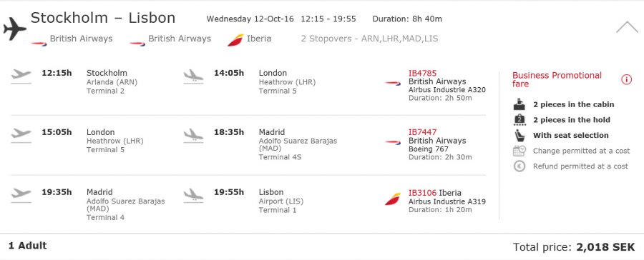Collapse the flight details chevron
Image resolution: width=644 pixels, height=260 pixels.
pos(627,27)
